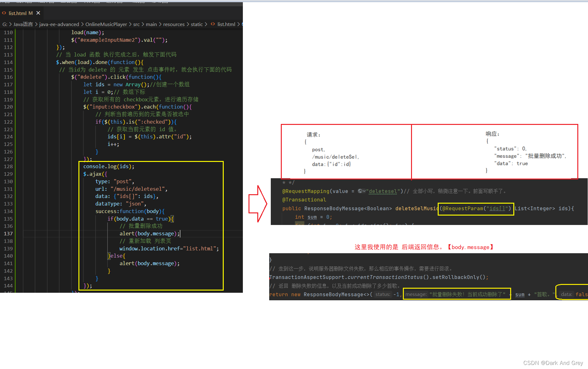This screenshot has width=588, height=369.
Task: Click 'int sum = 0;' in Java code
Action: coord(313,217)
